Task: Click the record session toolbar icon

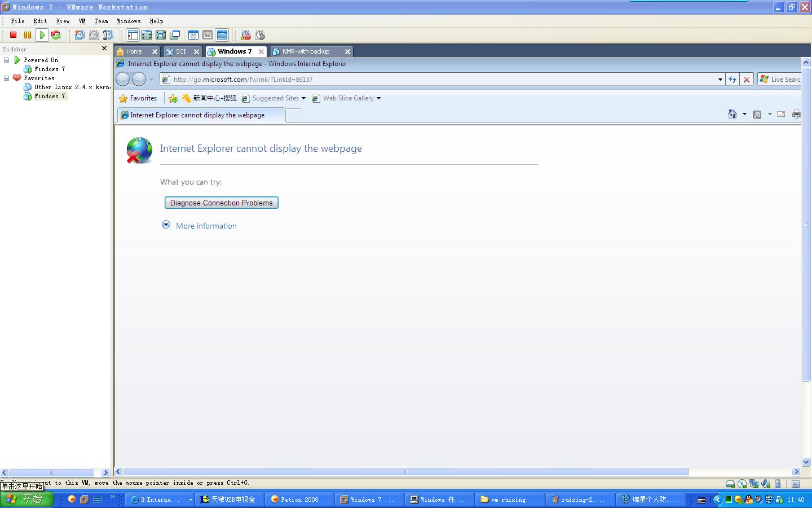Action: (246, 35)
